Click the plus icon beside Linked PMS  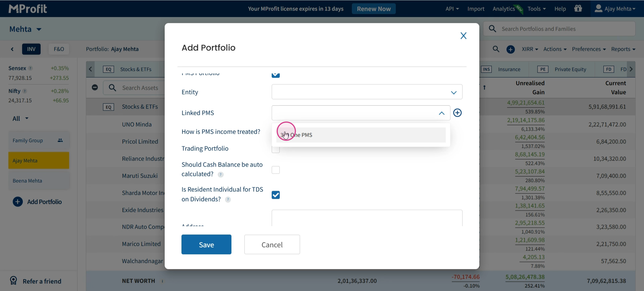click(458, 113)
